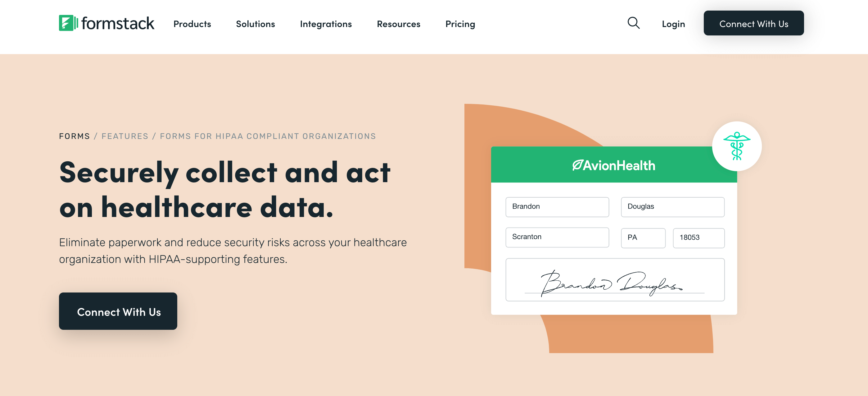Click the breadcrumb FORMS link icon
The image size is (868, 396).
[x=74, y=136]
